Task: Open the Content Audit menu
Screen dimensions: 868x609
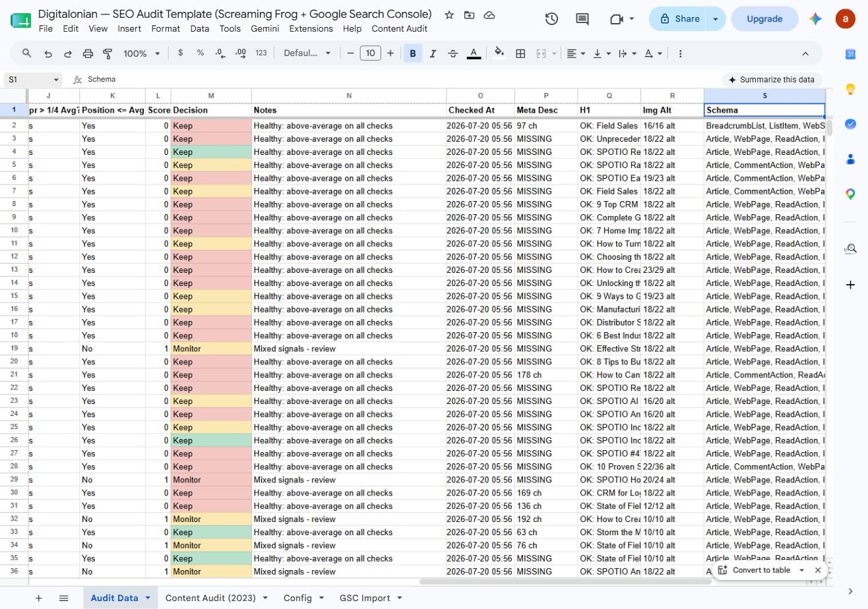Action: point(399,29)
